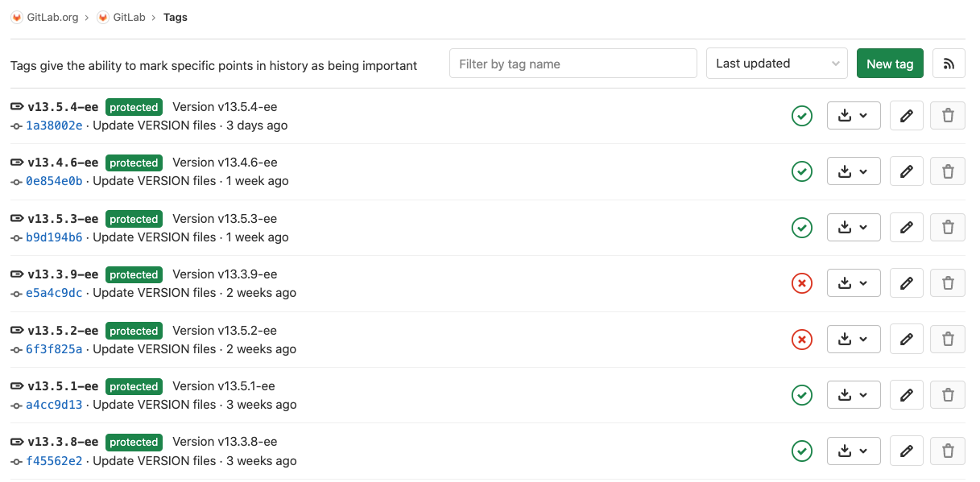980x482 pixels.
Task: View the passed pipeline status of v13.5.4-ee
Action: tap(802, 116)
